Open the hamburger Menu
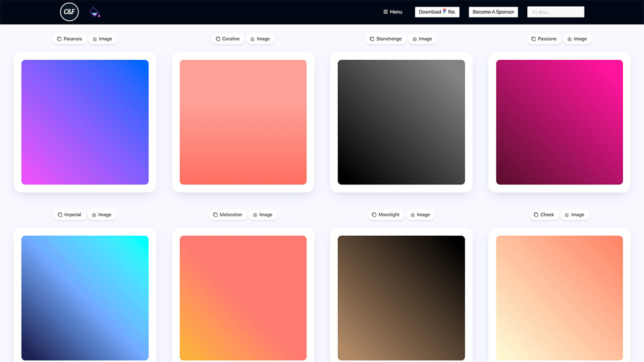This screenshot has width=644, height=362. click(392, 12)
